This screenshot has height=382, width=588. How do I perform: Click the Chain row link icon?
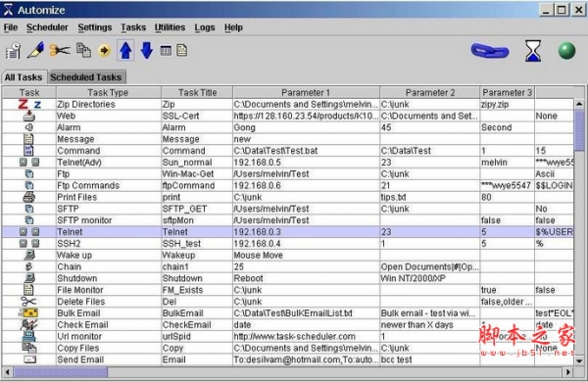(x=28, y=266)
